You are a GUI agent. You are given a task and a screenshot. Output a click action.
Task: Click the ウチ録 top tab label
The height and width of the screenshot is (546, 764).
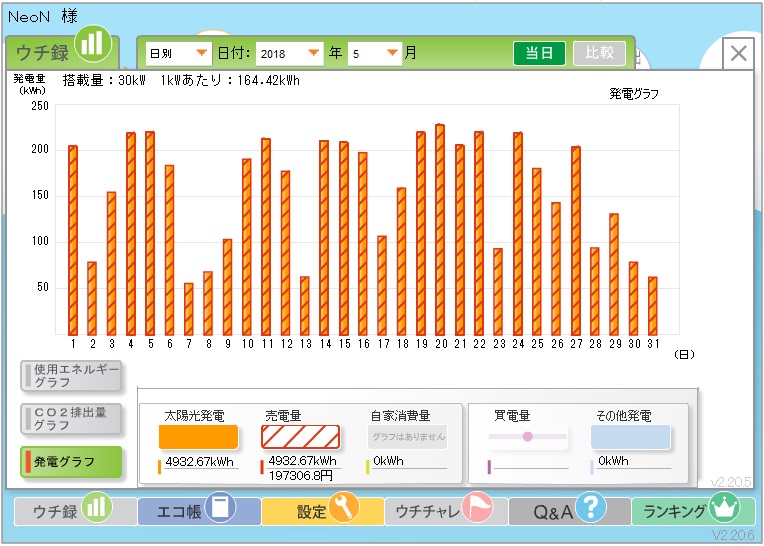[x=42, y=53]
